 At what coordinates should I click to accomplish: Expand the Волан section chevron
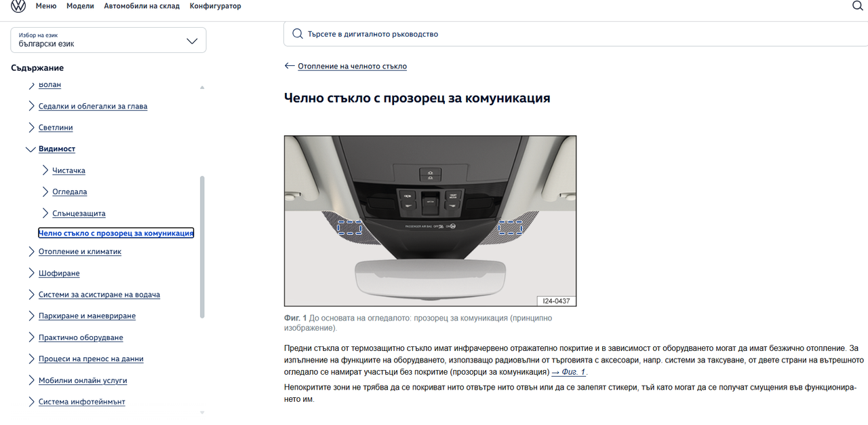[31, 85]
